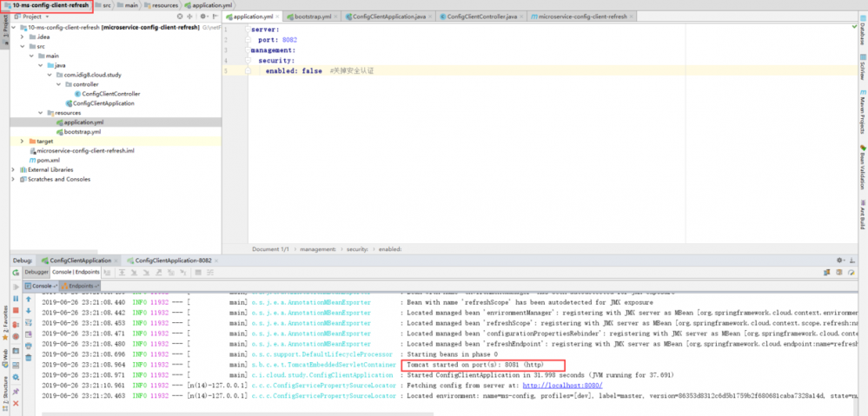
Task: Click the resources breadcrumb in navigation bar
Action: tap(162, 5)
